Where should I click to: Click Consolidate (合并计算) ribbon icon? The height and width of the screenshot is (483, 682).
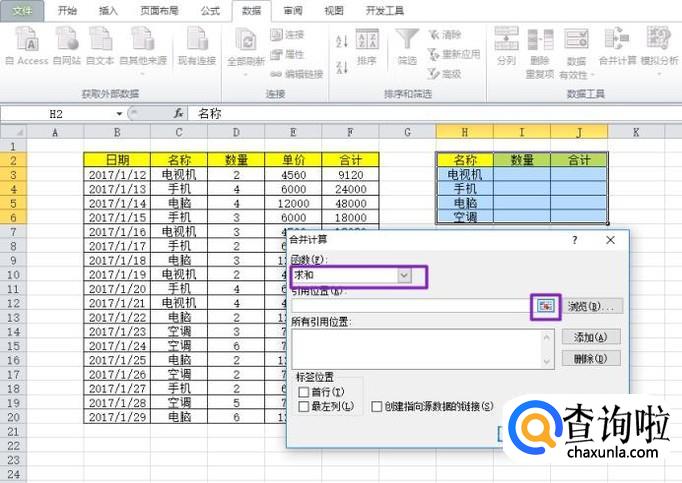617,46
